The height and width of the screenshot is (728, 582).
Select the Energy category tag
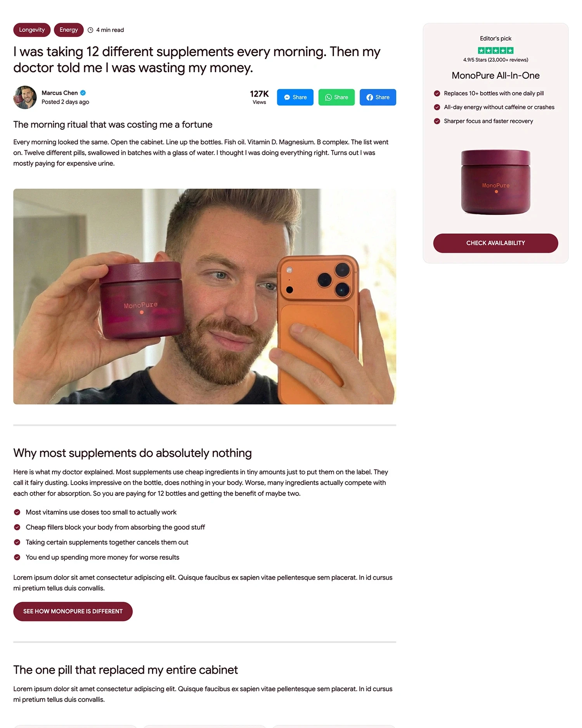click(69, 30)
